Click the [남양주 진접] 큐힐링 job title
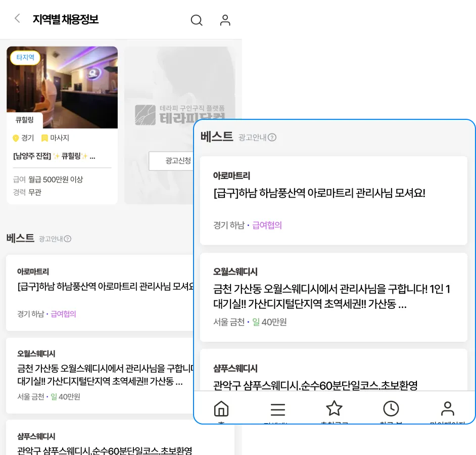This screenshot has width=476, height=455. 54,156
